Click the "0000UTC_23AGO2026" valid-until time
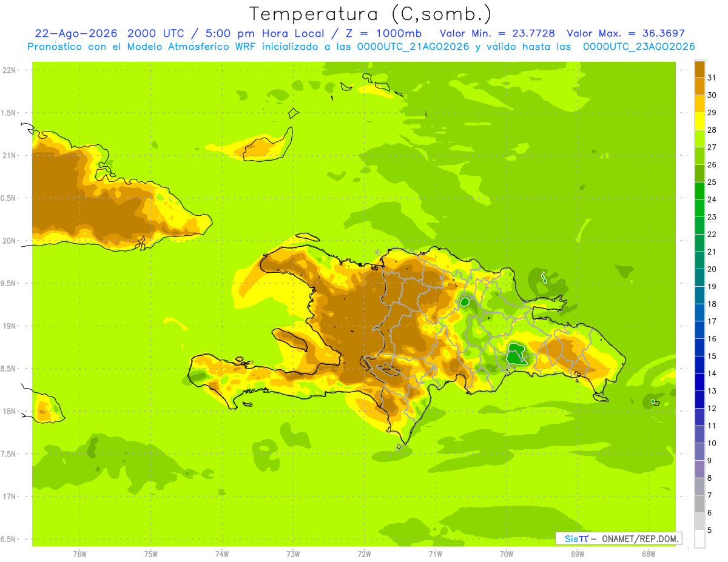The width and height of the screenshot is (728, 562). pyautogui.click(x=639, y=47)
